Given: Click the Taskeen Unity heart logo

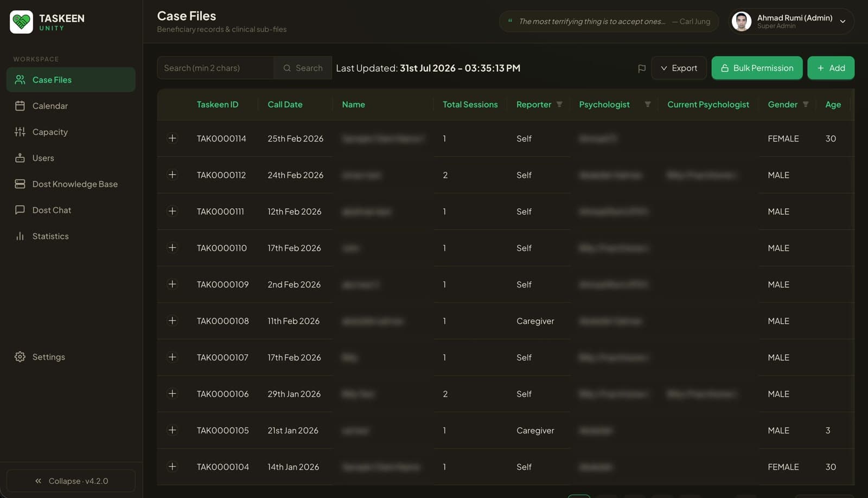Looking at the screenshot, I should pyautogui.click(x=22, y=22).
